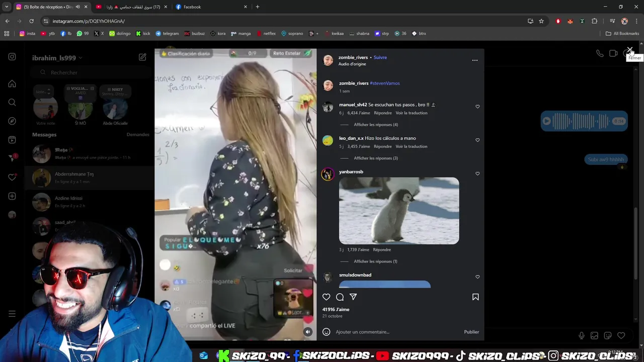This screenshot has width=644, height=362.
Task: Open the extensions puzzle icon
Action: pos(595,21)
